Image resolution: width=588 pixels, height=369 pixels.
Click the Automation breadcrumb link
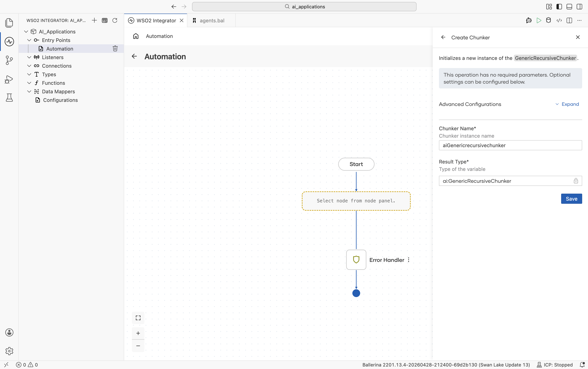click(x=159, y=36)
